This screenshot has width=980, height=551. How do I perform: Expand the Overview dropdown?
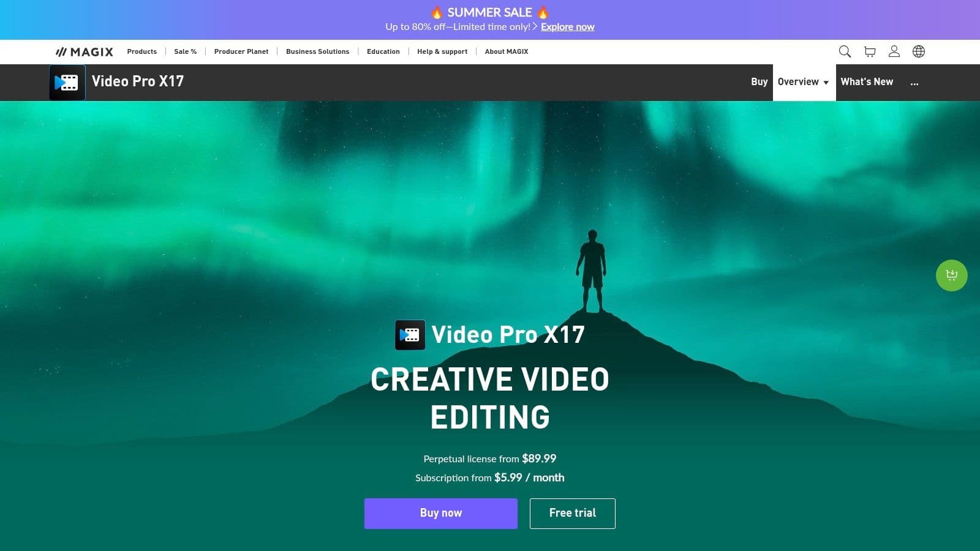click(803, 82)
